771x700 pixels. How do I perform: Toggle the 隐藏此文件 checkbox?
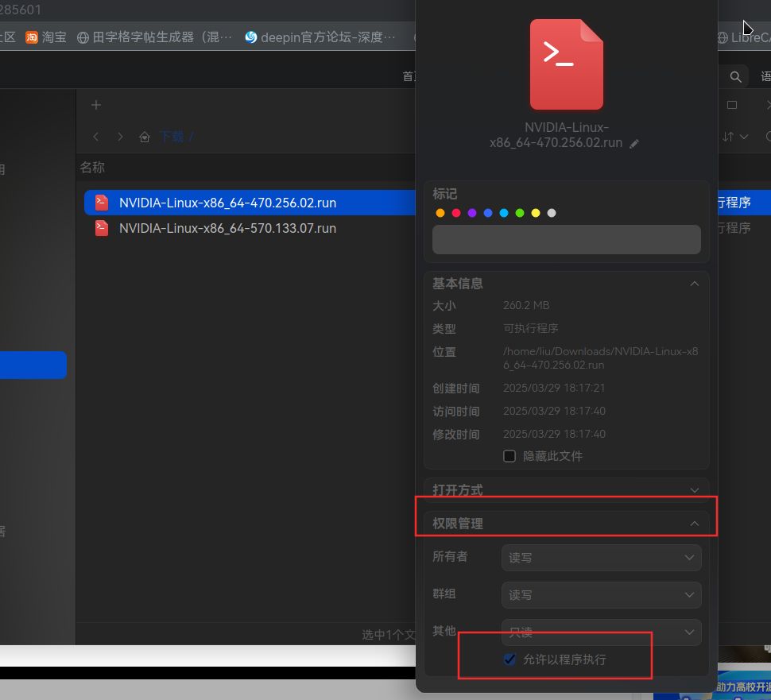[x=509, y=456]
